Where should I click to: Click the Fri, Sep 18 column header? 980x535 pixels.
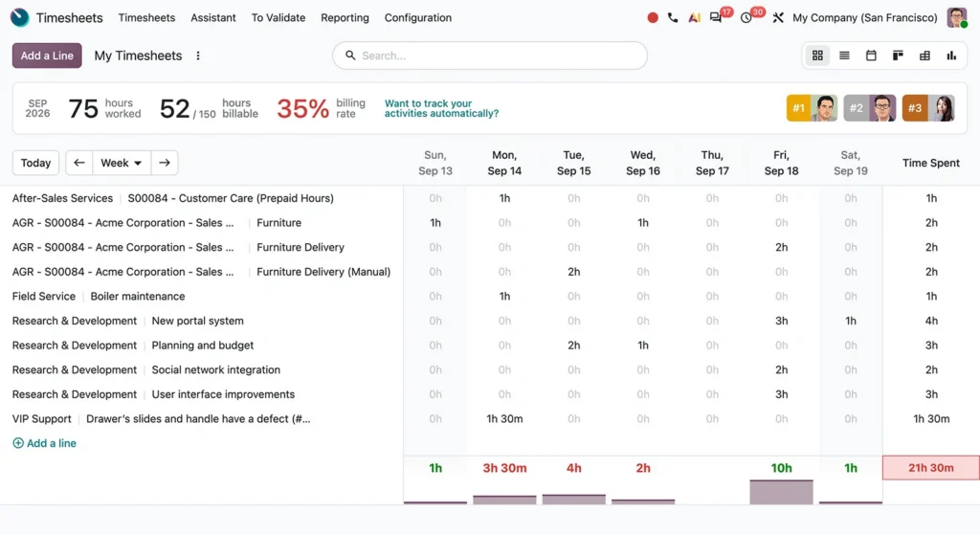(781, 163)
